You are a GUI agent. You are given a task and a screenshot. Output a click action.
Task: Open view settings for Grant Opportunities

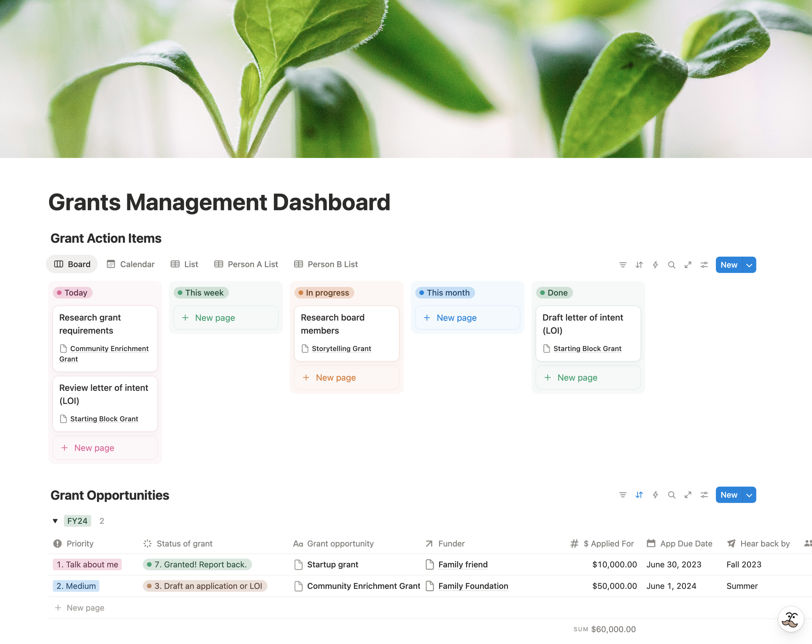704,495
